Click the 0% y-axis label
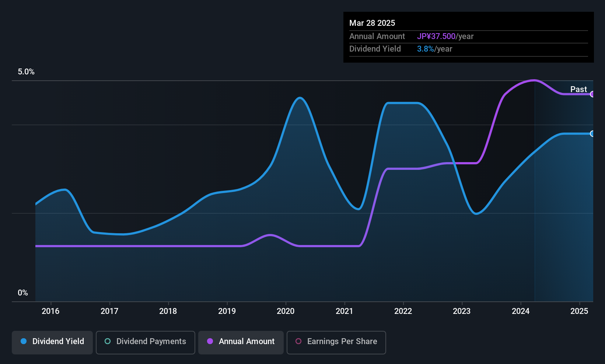Viewport: 605px width, 364px height. click(x=23, y=293)
